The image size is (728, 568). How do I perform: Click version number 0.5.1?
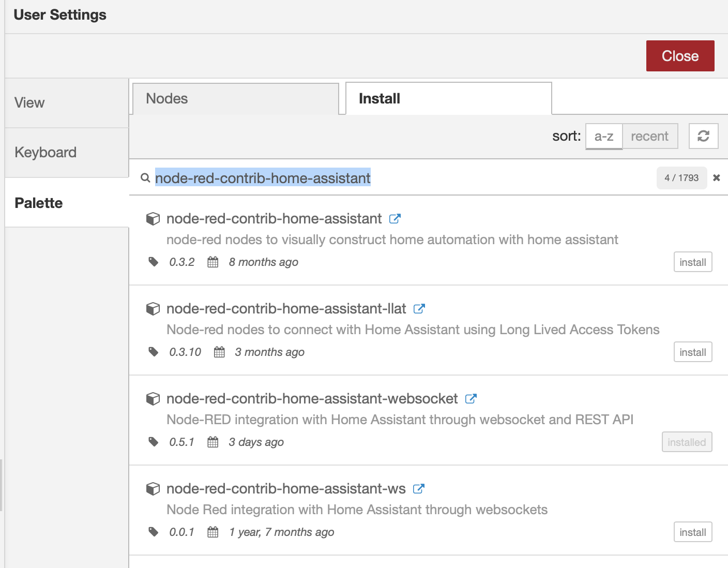click(x=181, y=442)
